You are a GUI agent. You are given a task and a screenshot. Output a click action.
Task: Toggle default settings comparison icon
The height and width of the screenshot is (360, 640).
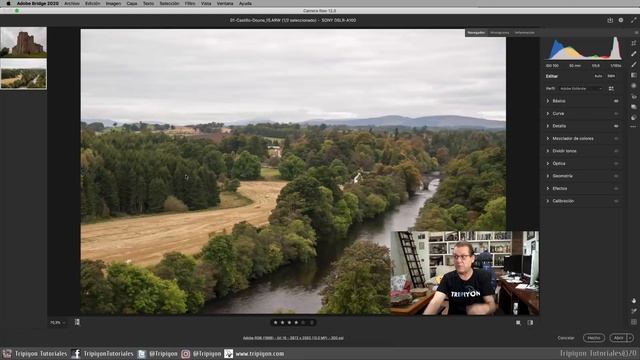[530, 322]
